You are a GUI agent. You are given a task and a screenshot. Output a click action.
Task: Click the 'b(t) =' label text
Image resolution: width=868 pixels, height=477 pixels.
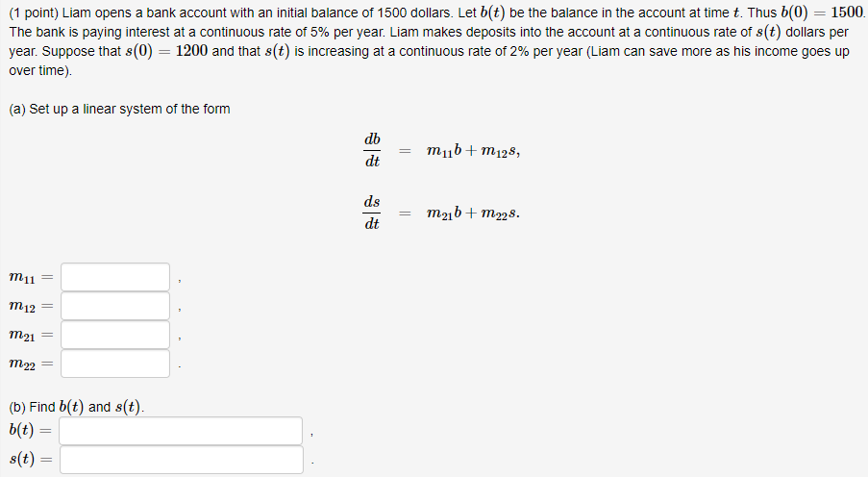(x=30, y=430)
